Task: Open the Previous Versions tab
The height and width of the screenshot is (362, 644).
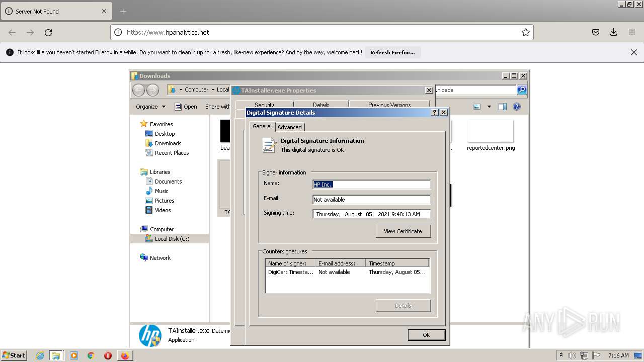Action: [x=389, y=105]
